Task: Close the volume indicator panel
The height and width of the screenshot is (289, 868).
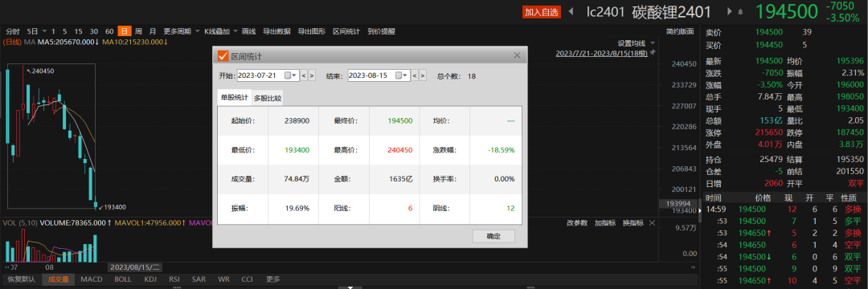Action: coord(652,222)
